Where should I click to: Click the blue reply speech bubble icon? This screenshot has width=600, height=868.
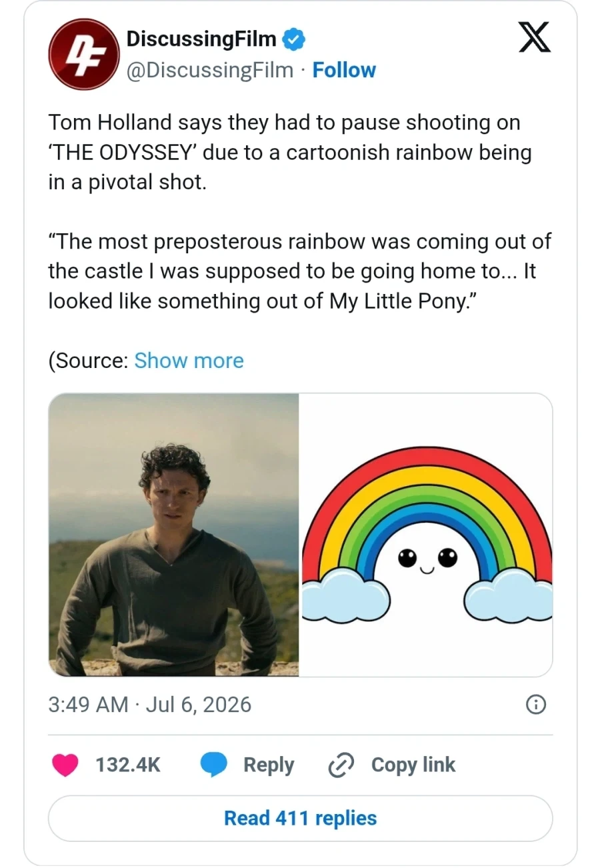214,765
